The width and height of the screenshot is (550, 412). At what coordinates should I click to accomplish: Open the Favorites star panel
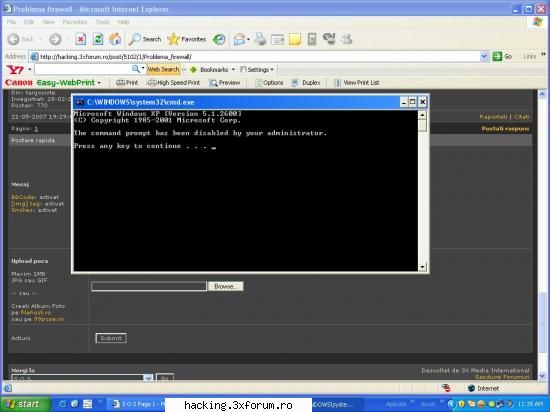(x=187, y=39)
